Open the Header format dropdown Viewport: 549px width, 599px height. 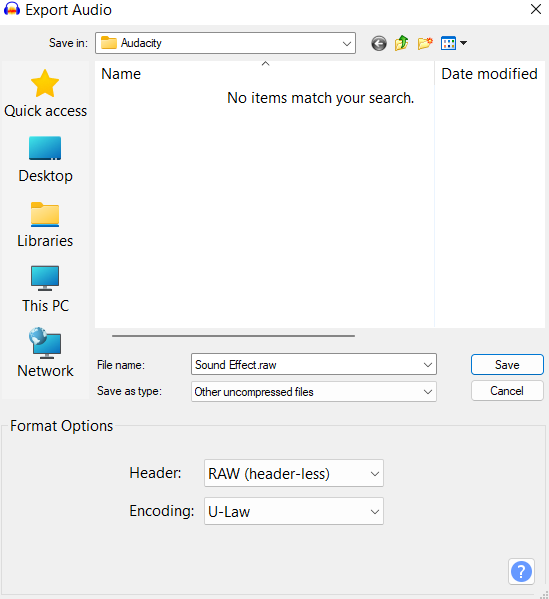(x=294, y=473)
